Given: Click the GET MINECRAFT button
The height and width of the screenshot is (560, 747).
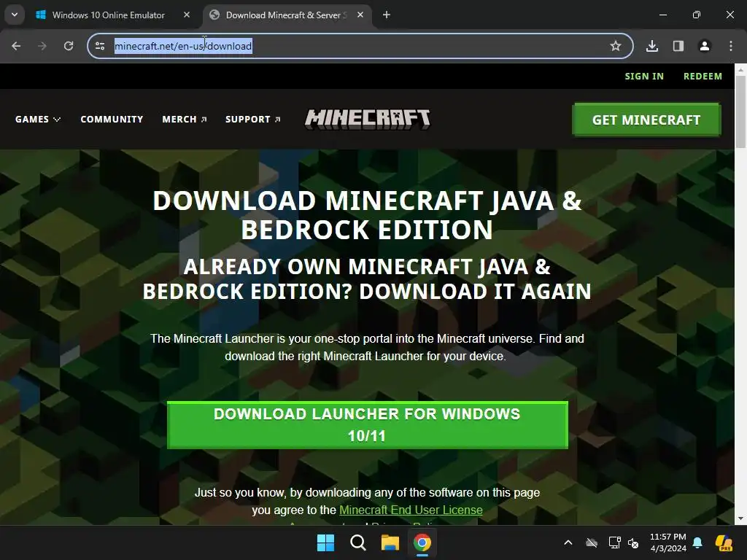Looking at the screenshot, I should click(x=646, y=120).
